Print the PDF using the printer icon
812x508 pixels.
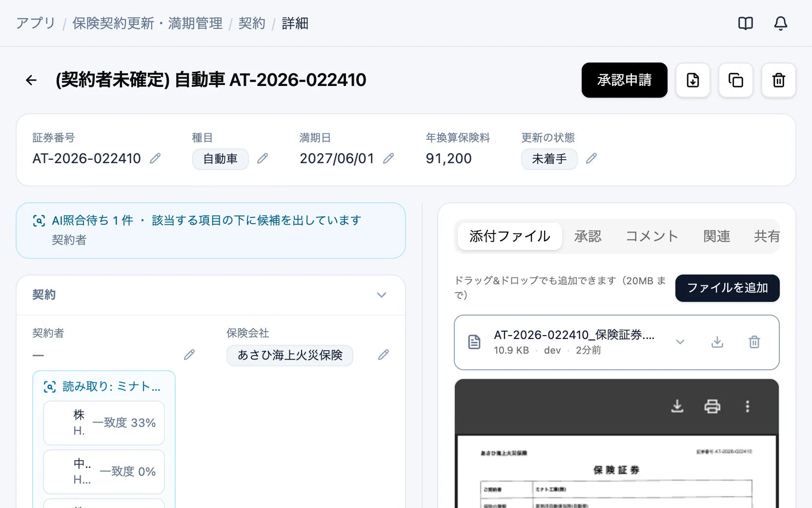(712, 406)
